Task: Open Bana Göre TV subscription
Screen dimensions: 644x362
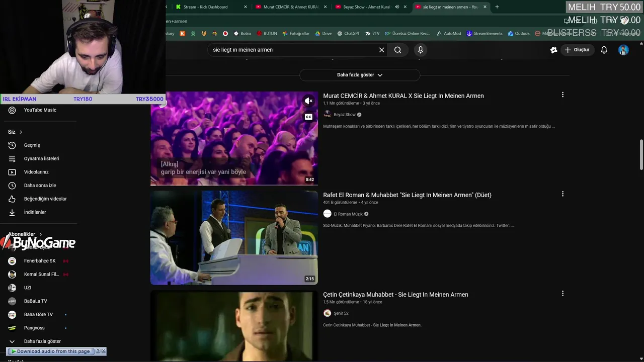Action: click(x=39, y=315)
